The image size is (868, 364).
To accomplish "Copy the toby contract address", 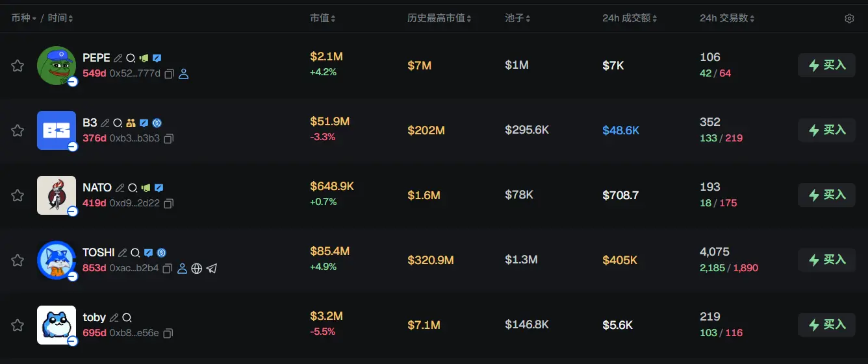I will click(x=168, y=334).
